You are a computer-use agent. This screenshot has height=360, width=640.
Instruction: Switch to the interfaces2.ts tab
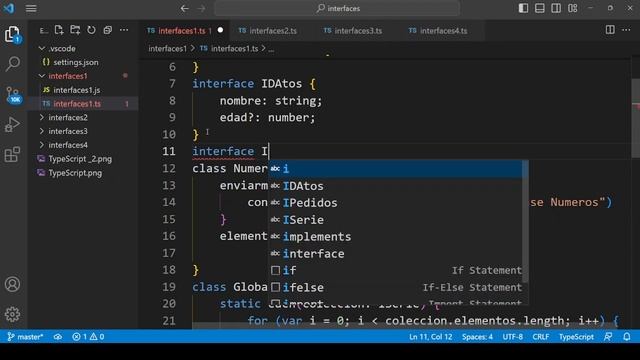pos(273,31)
